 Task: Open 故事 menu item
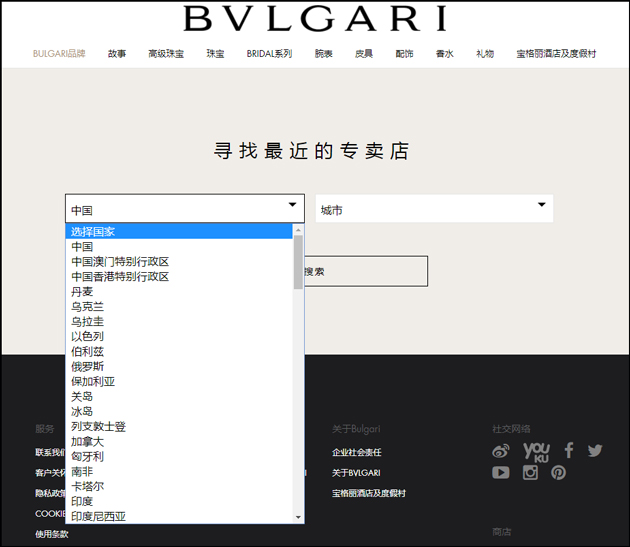[117, 53]
